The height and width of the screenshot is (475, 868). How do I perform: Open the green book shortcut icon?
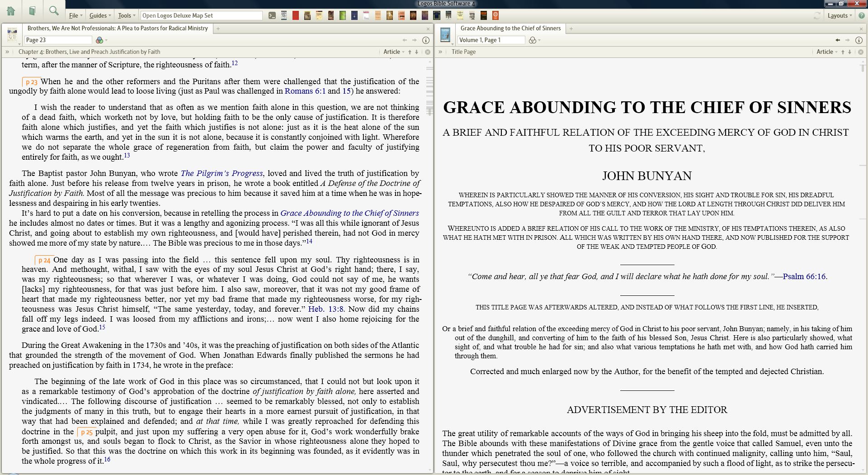(x=342, y=15)
